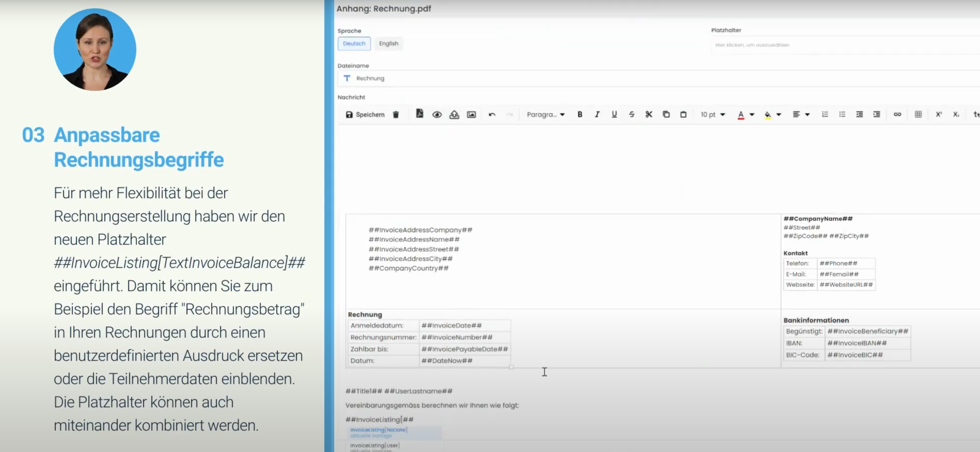Click ##InvoiceBIC## cell
This screenshot has width=980, height=452.
[868, 355]
